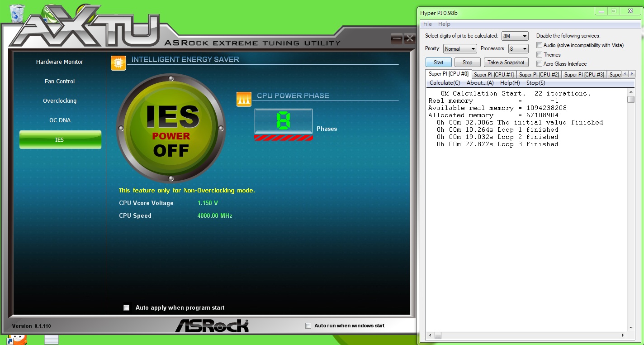Click the text document desktop icon at bottom
Screen dimensions: 644x345
tap(52, 340)
